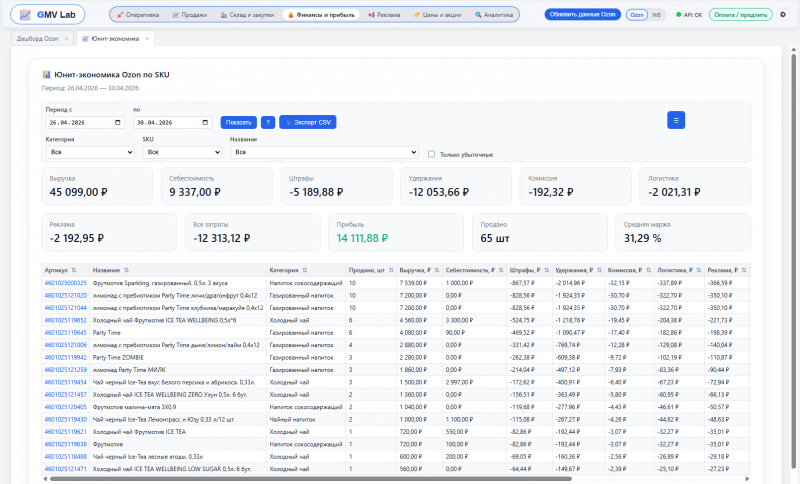Enable the Только убыточные checkbox

(432, 154)
